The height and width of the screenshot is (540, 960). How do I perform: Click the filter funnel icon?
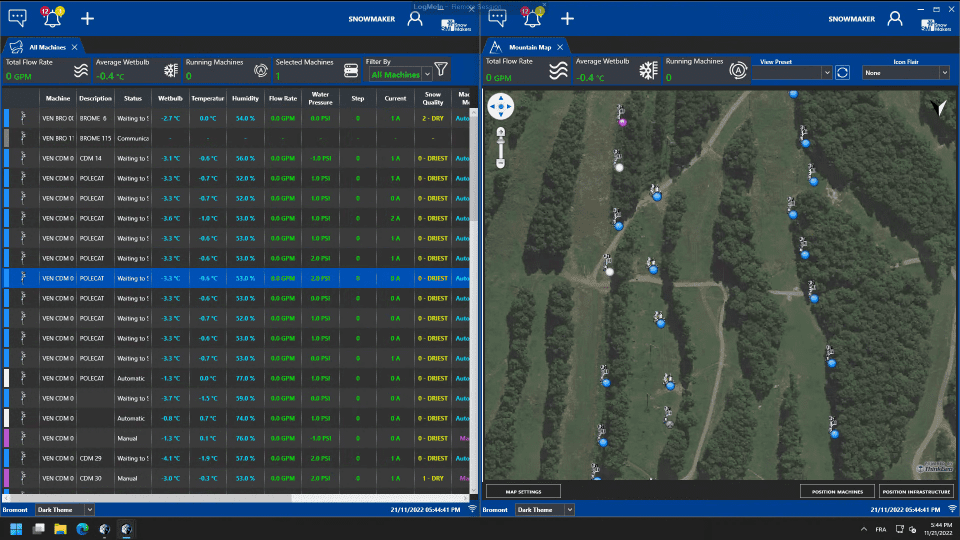click(x=441, y=70)
